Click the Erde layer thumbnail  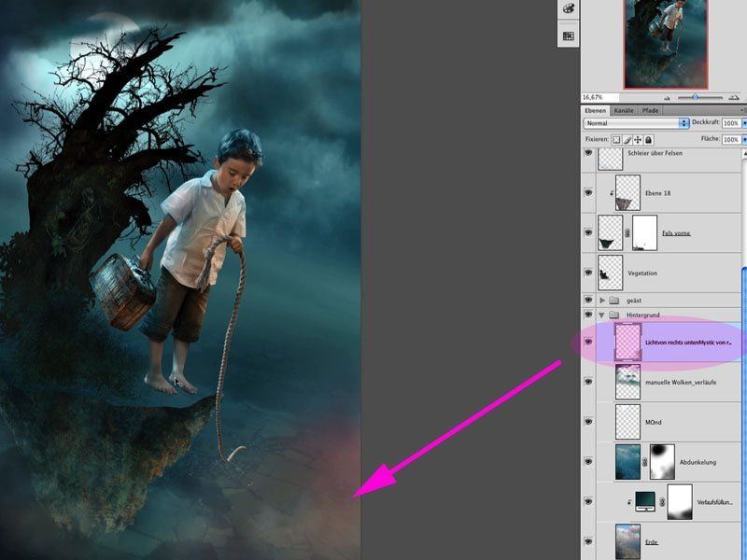[x=627, y=541]
